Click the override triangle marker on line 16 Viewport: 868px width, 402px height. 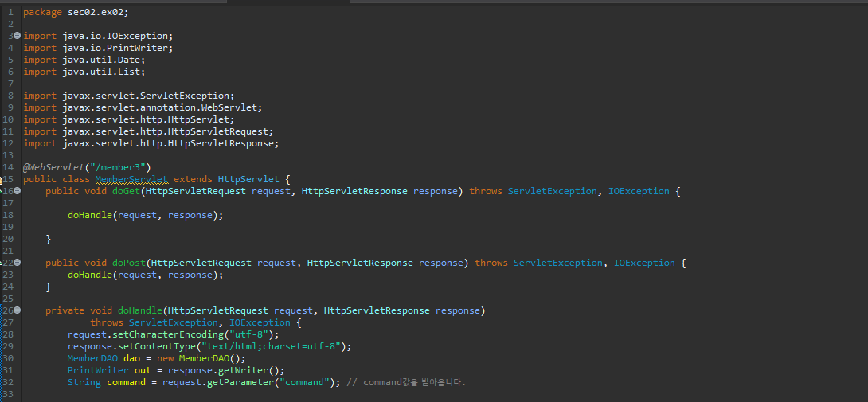click(1, 191)
